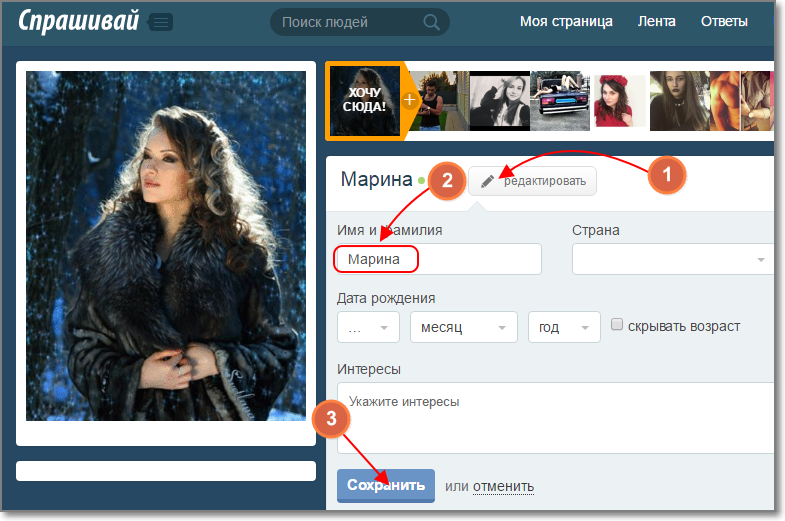This screenshot has width=785, height=521.
Task: Click the Имя и фамилия field containing Марина
Action: coord(439,259)
